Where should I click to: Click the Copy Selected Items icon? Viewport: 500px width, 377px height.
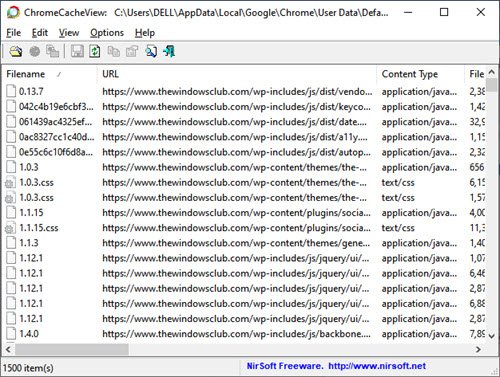[114, 52]
